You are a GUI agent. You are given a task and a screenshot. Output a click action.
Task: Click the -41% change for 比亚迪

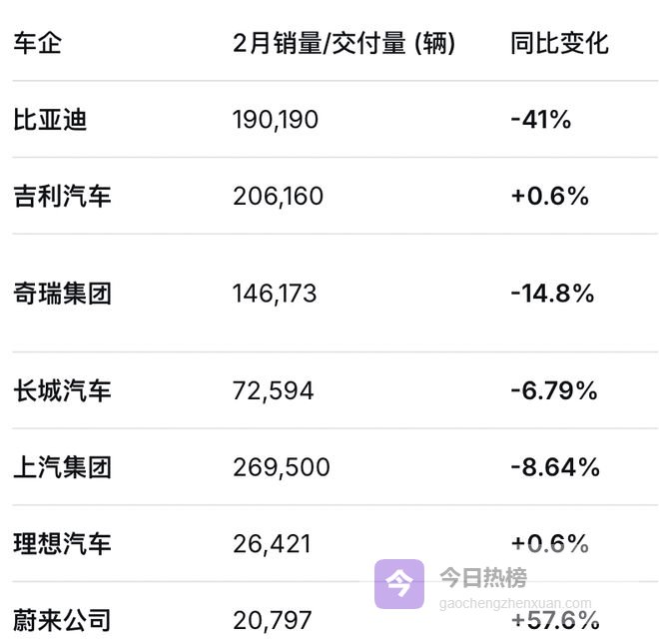[x=540, y=120]
